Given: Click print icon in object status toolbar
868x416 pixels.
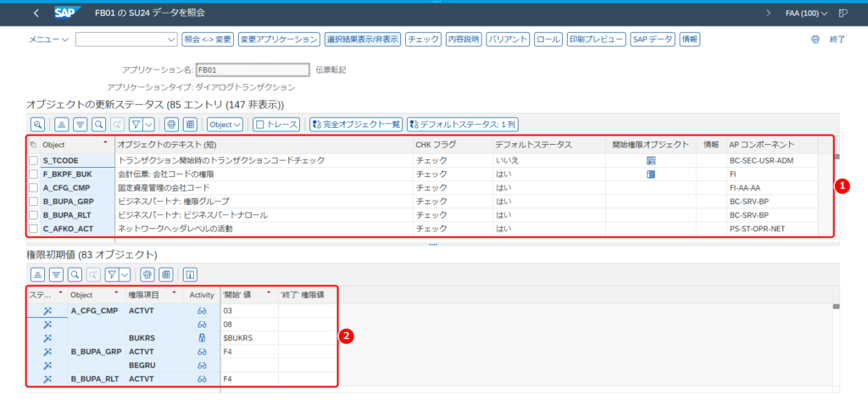Looking at the screenshot, I should point(171,125).
